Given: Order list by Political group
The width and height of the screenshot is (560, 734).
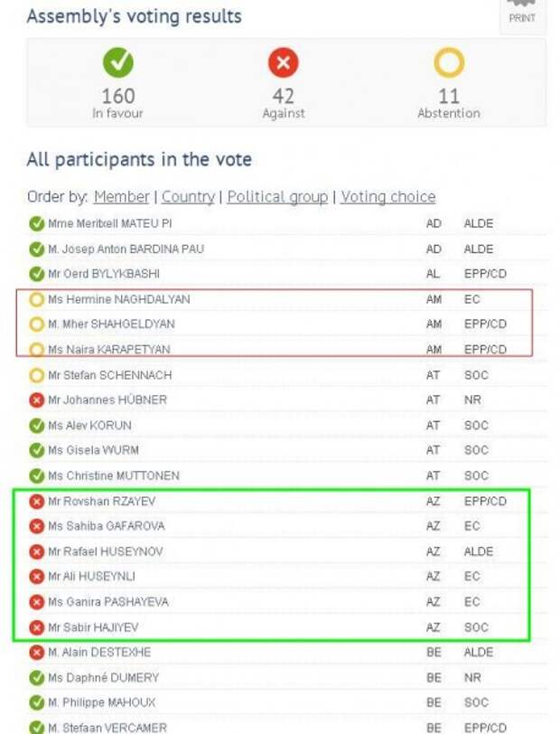Looking at the screenshot, I should (x=277, y=197).
